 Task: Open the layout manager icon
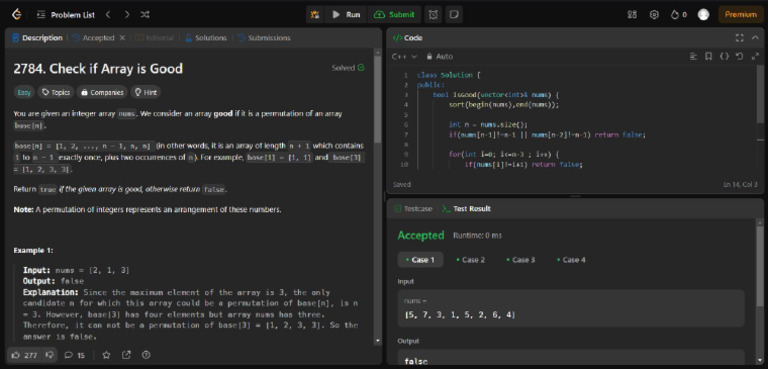click(632, 15)
